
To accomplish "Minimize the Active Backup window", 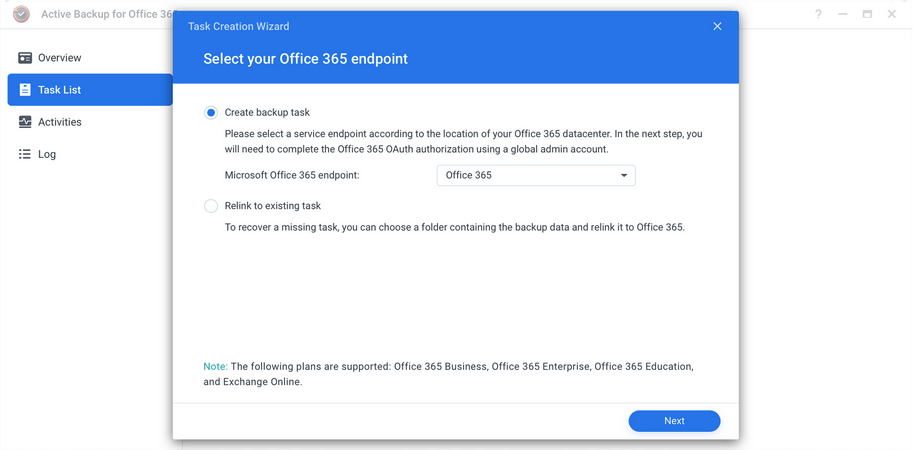I will point(843,14).
